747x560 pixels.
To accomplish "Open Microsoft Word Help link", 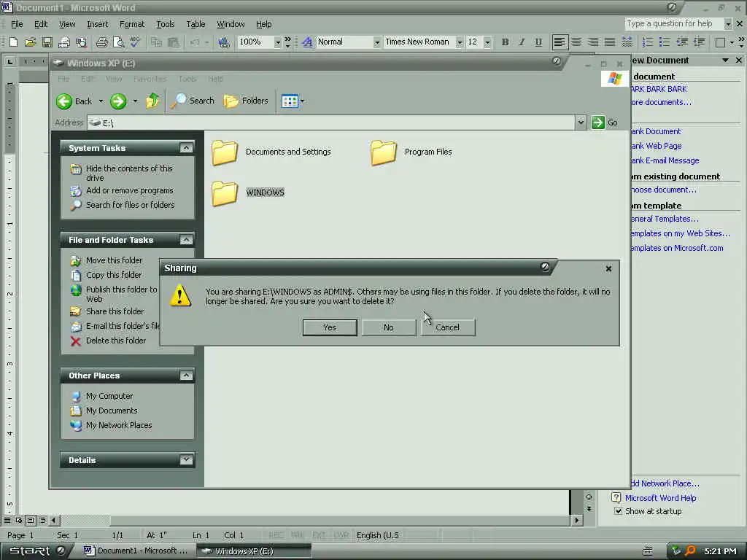I will (x=660, y=497).
